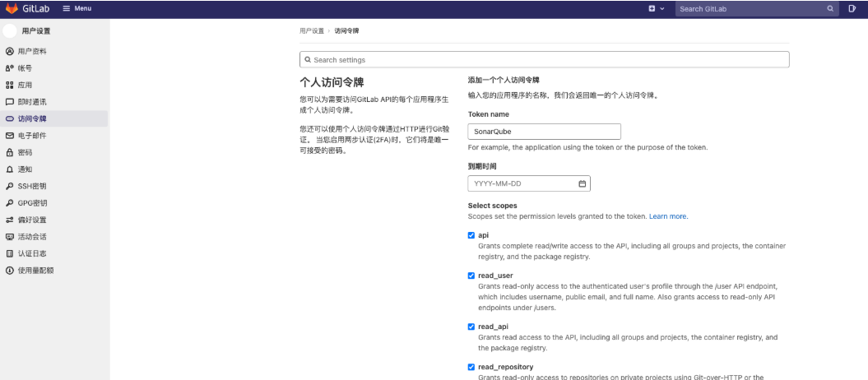The image size is (868, 380).
Task: Open the hamburger Menu button
Action: [77, 8]
